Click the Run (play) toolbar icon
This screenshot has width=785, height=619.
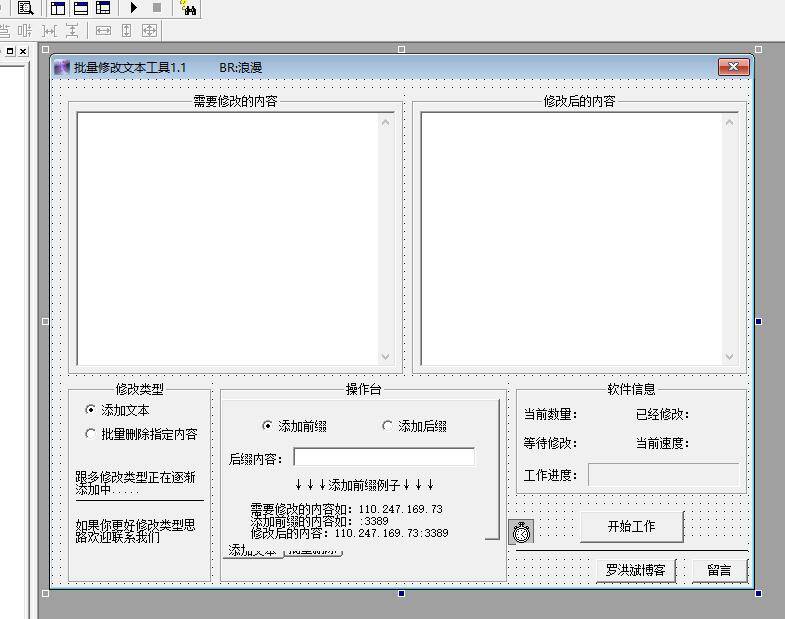(x=133, y=8)
